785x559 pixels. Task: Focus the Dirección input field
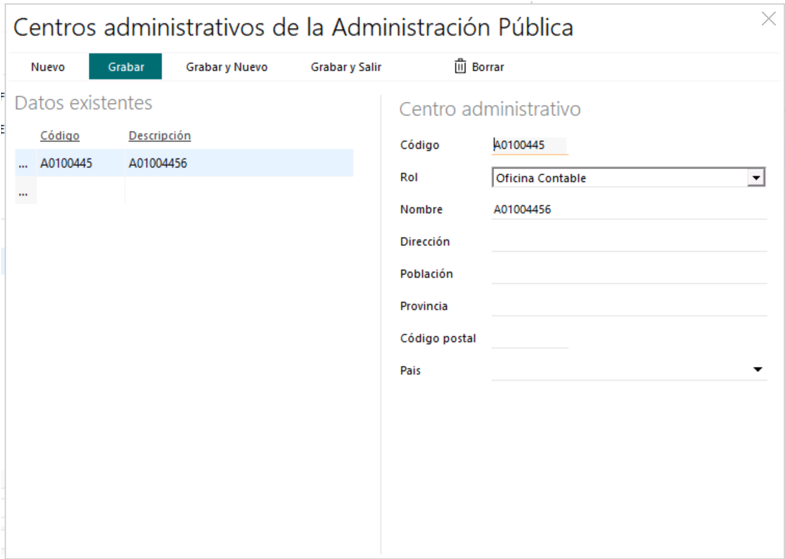click(x=628, y=242)
